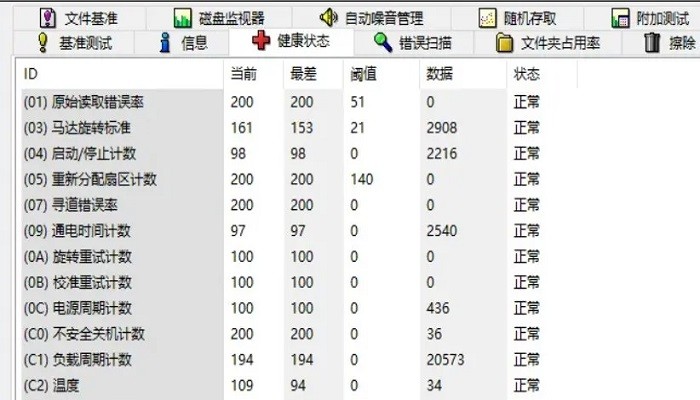Click current value 98 in 启动/停止计数 row

click(238, 154)
